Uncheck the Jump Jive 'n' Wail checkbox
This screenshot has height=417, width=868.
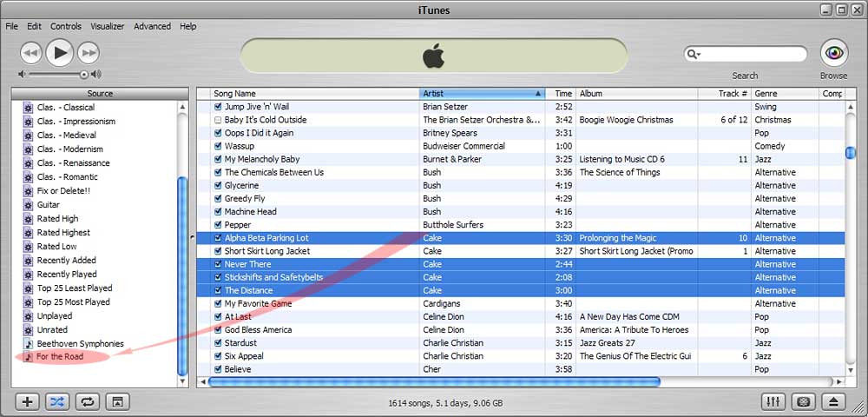[218, 107]
